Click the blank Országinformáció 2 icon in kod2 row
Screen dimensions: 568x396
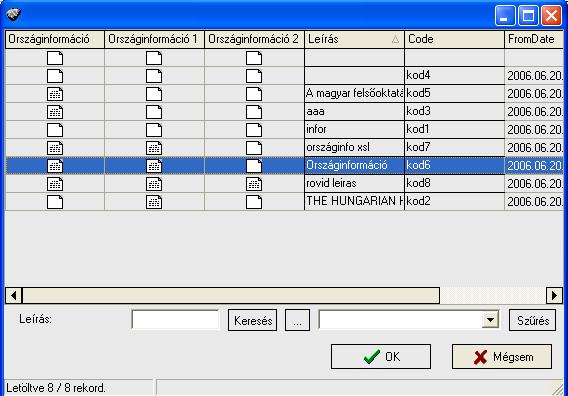tap(254, 202)
